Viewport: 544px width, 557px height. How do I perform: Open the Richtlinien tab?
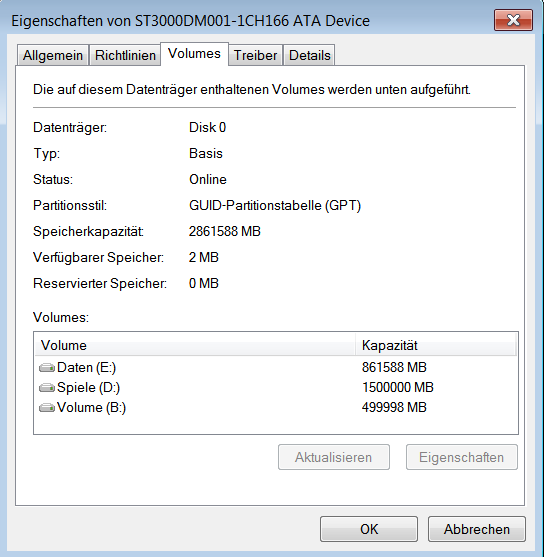125,55
